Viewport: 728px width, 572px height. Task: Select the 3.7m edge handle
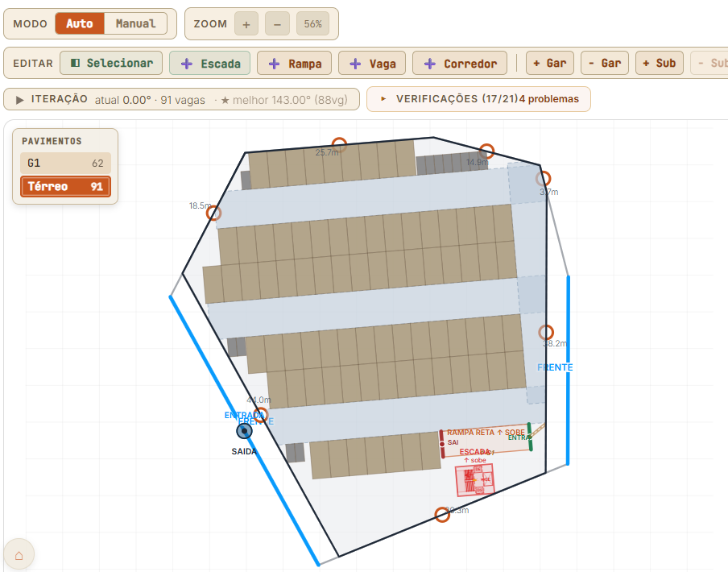pos(544,178)
